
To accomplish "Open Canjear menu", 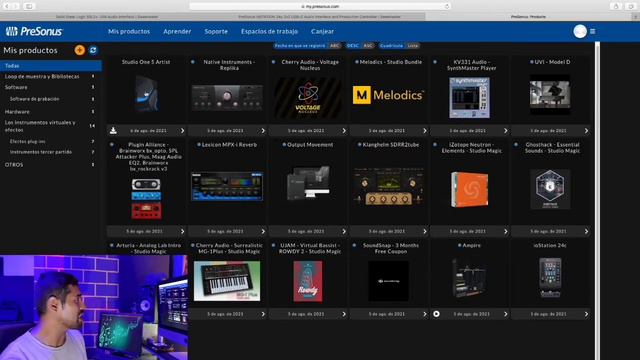I will tap(322, 31).
